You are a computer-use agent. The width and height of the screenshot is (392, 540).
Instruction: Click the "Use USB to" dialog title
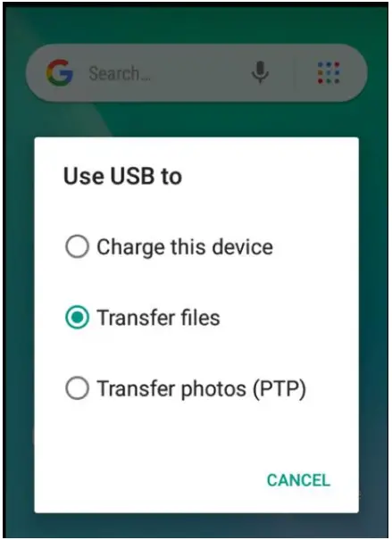pos(122,176)
